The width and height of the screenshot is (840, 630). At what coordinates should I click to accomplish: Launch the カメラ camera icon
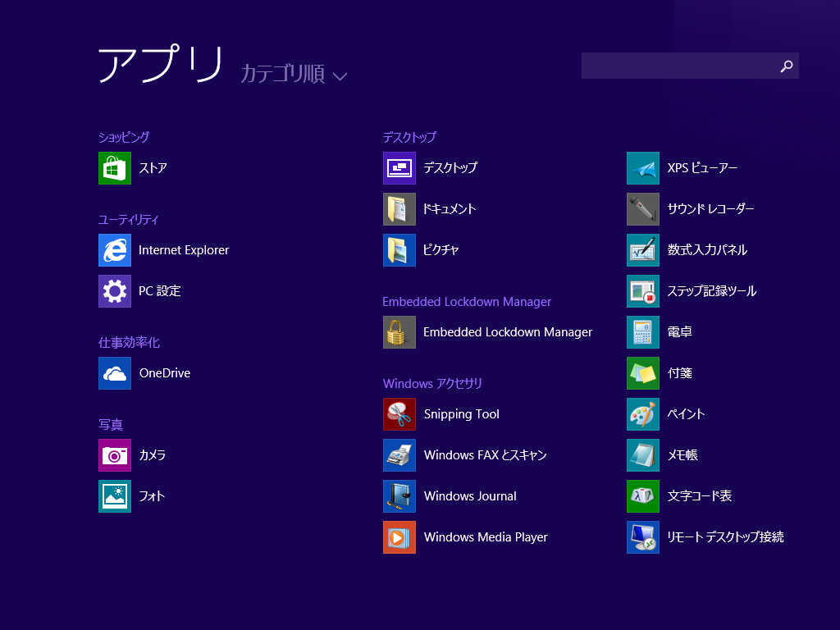click(x=115, y=455)
